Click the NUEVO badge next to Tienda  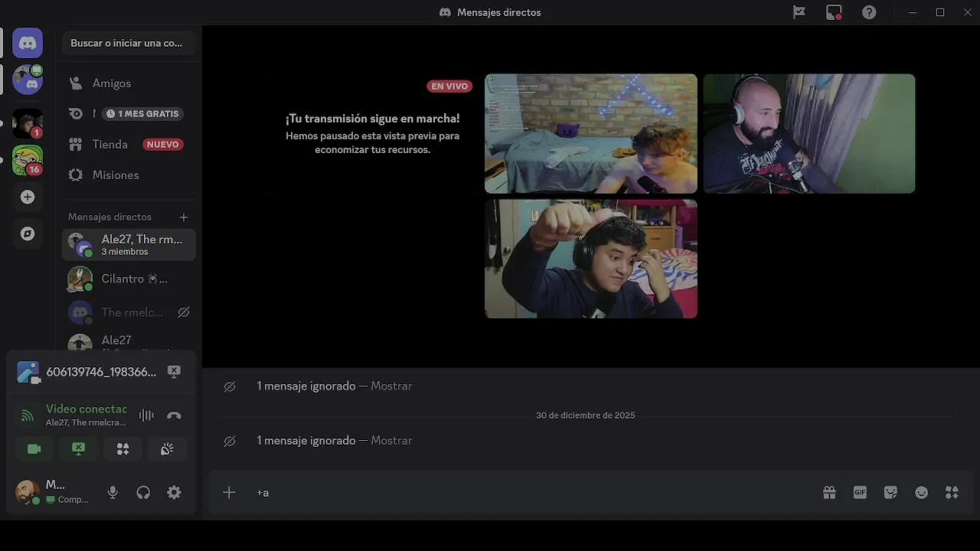click(x=162, y=144)
